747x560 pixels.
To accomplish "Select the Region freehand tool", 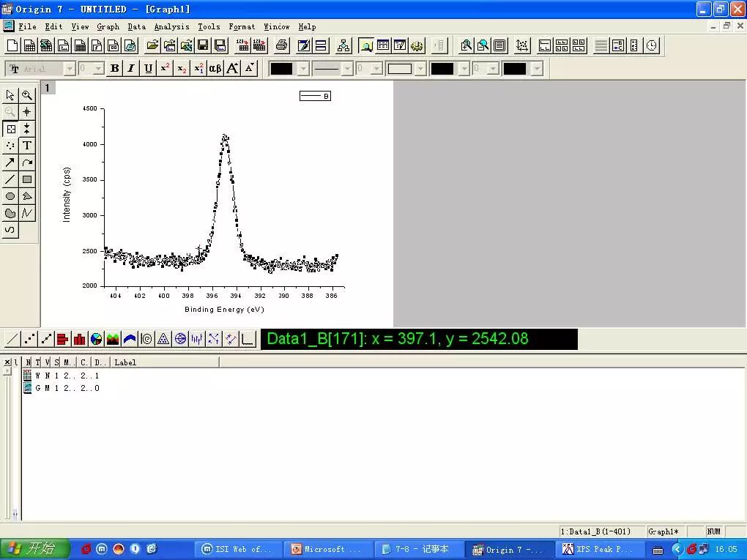I will tap(10, 213).
